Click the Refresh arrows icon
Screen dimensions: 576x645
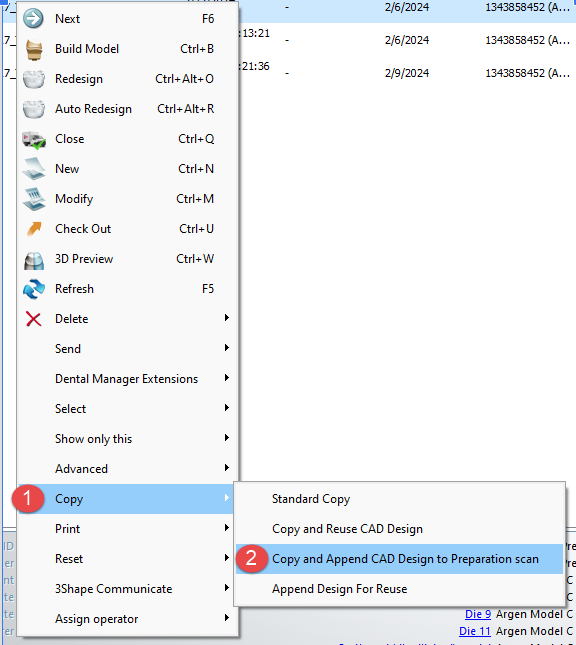[34, 289]
